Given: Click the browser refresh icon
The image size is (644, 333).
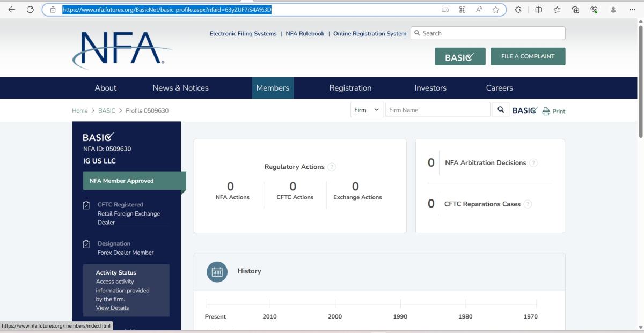Looking at the screenshot, I should coord(30,10).
